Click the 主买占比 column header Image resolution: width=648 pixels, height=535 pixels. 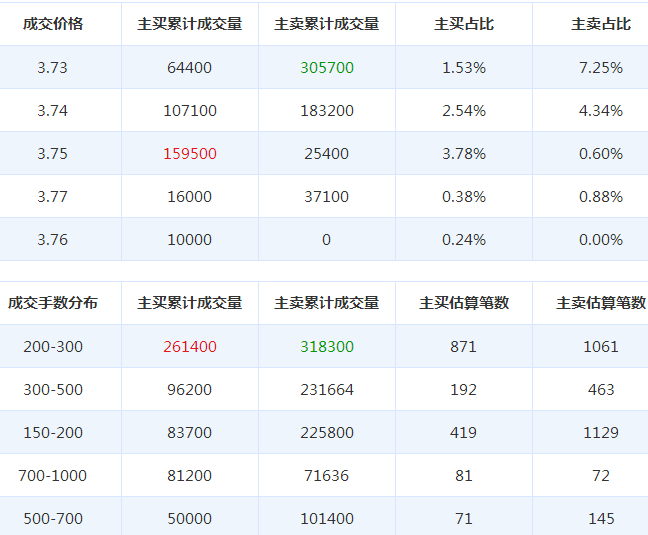tap(464, 24)
